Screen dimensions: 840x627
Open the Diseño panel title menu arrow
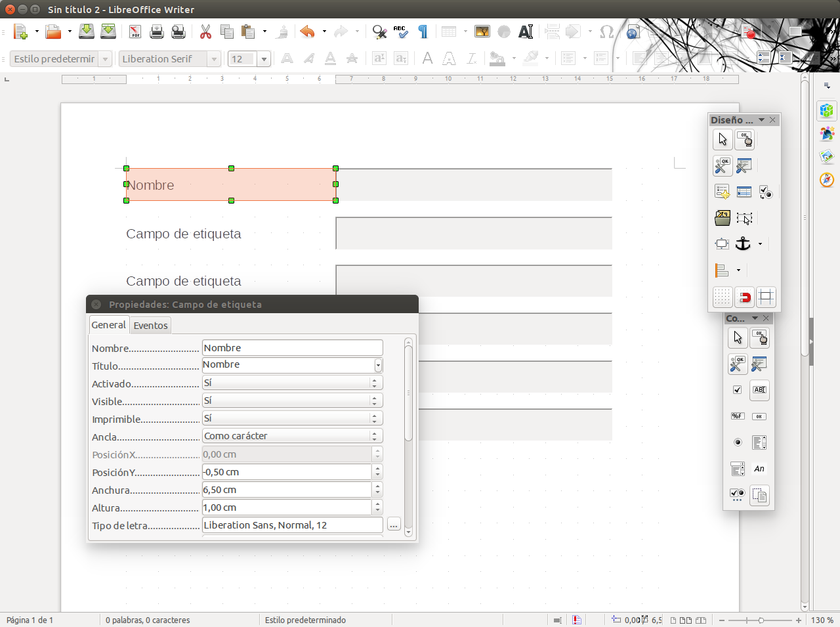[761, 120]
